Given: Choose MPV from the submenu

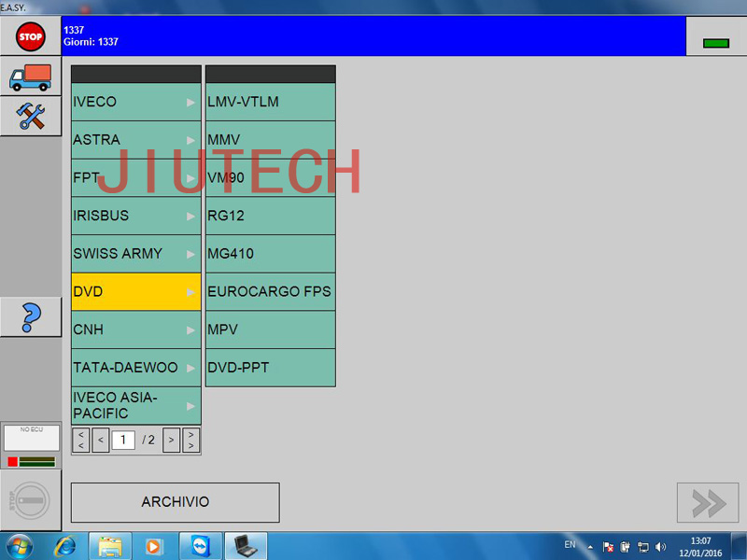Looking at the screenshot, I should (271, 329).
